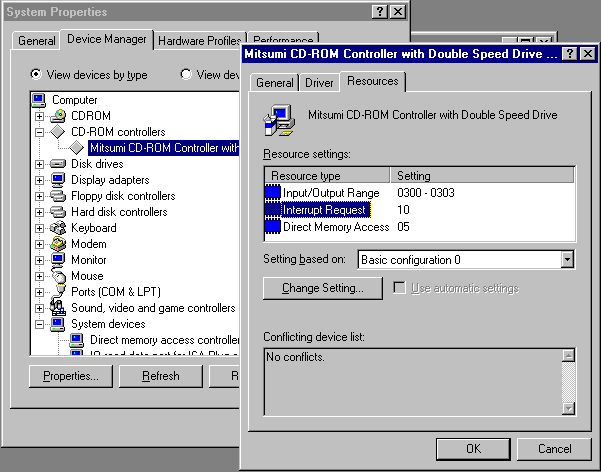The width and height of the screenshot is (601, 472).
Task: Select the second View devices radio button
Action: click(187, 75)
